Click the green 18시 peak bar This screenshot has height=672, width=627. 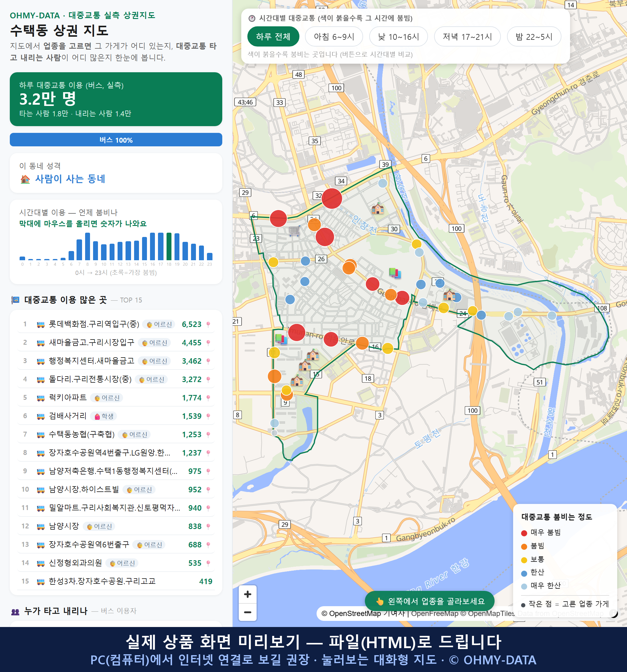pyautogui.click(x=169, y=246)
